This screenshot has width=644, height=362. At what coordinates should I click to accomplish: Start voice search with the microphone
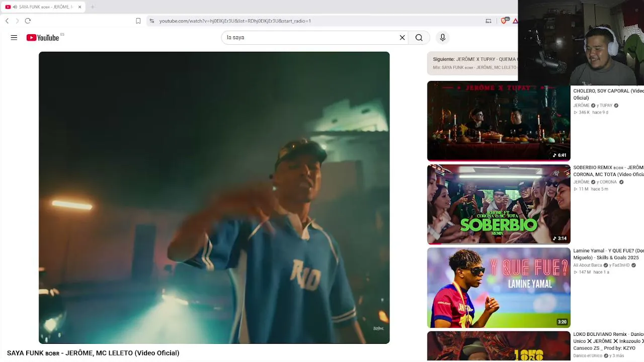point(443,37)
